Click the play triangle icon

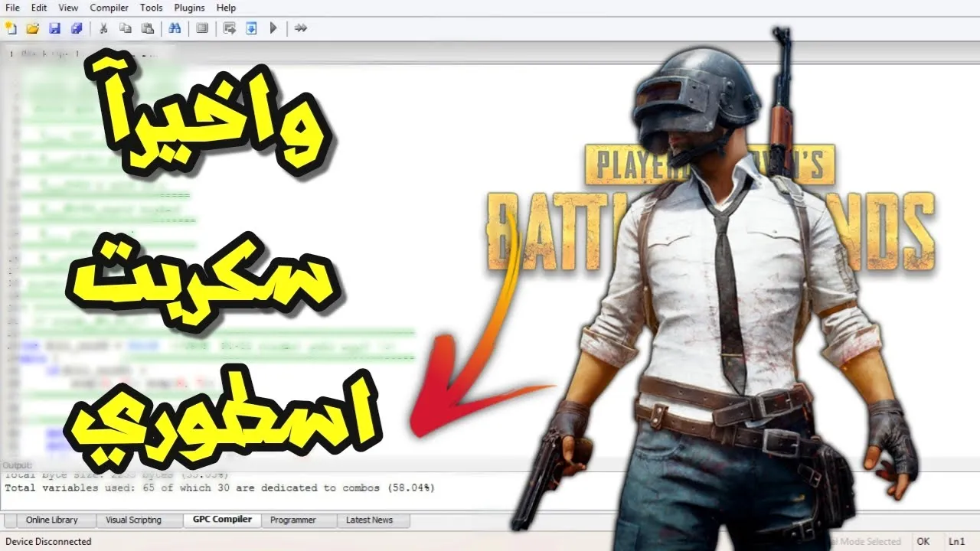[x=273, y=28]
